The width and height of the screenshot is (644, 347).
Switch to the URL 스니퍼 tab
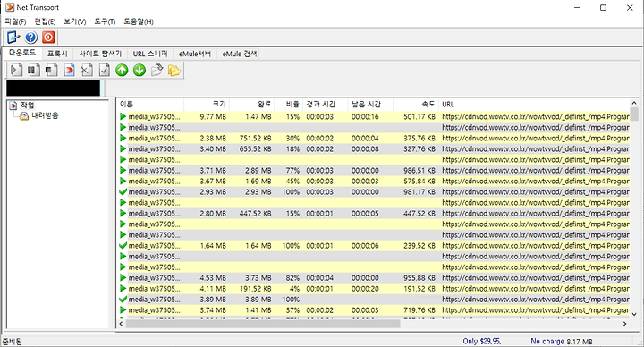click(150, 54)
